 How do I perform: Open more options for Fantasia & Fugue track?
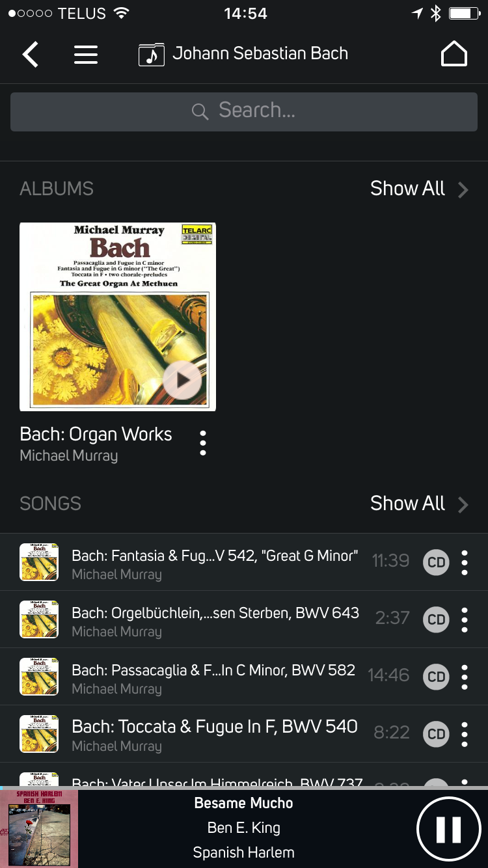coord(464,563)
